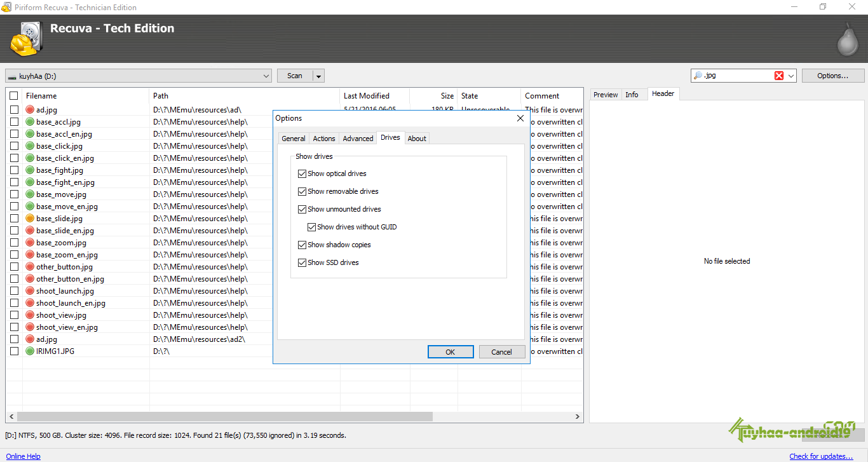Cancel the Options dialog

tap(501, 352)
